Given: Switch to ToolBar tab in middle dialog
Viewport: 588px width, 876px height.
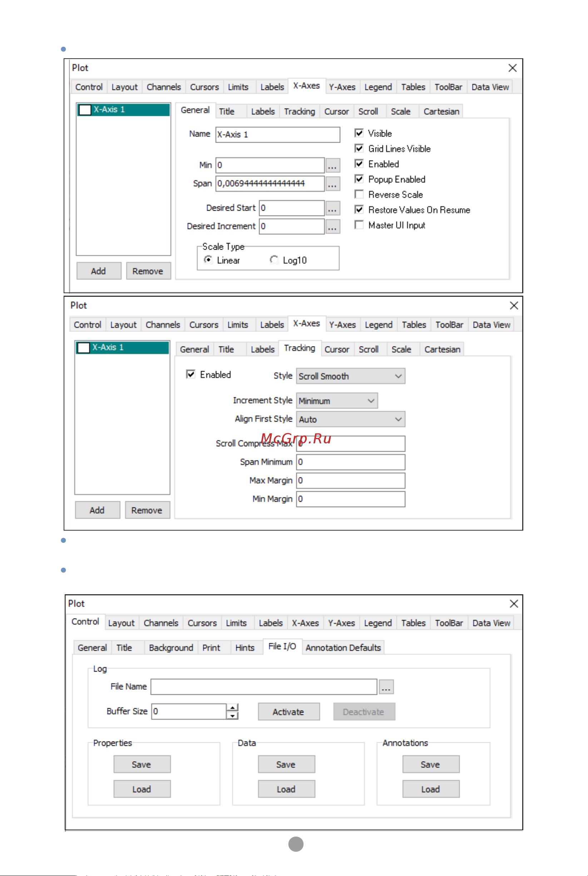Looking at the screenshot, I should point(449,325).
